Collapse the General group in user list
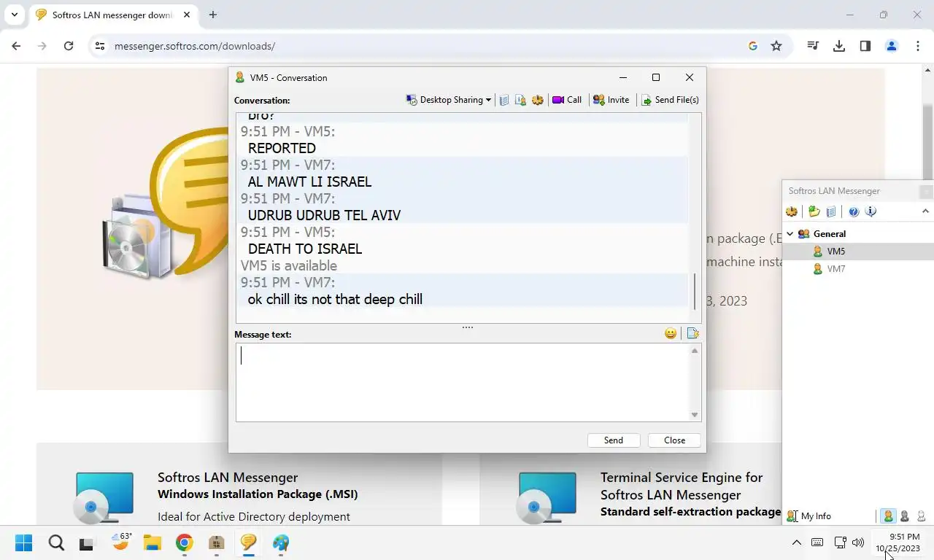934x560 pixels. [x=790, y=234]
